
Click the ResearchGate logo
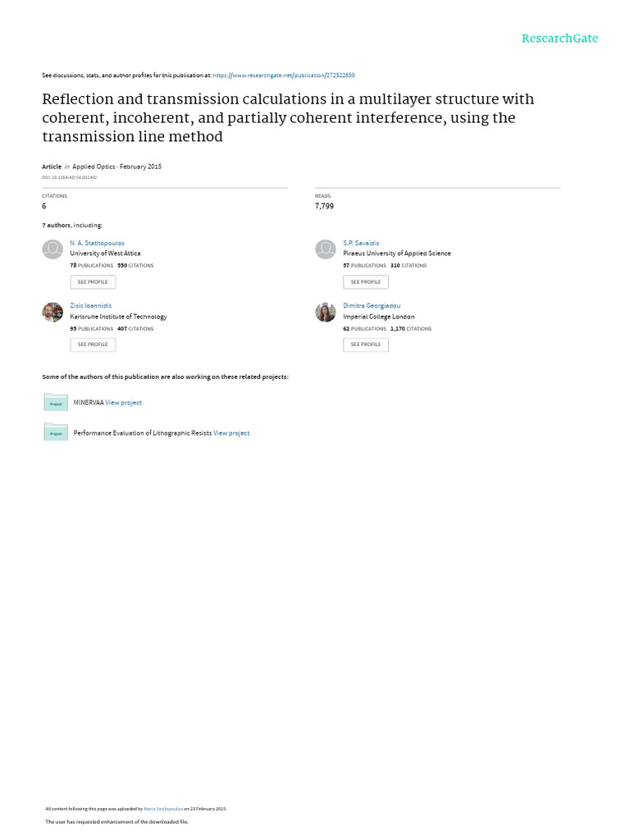point(560,39)
